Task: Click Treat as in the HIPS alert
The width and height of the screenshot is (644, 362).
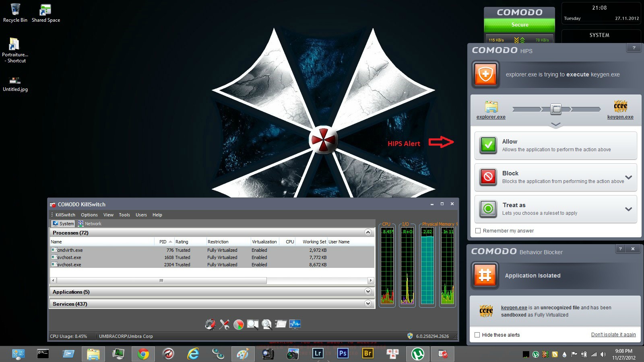Action: [555, 209]
